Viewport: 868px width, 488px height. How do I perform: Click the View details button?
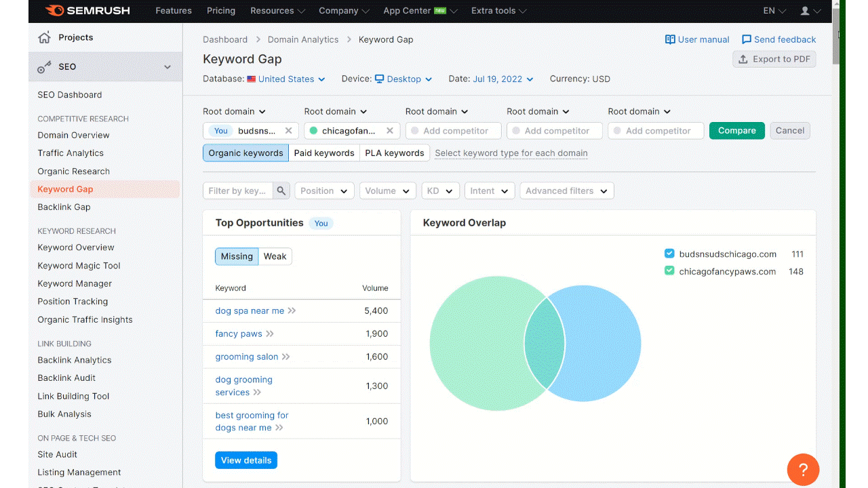click(246, 460)
